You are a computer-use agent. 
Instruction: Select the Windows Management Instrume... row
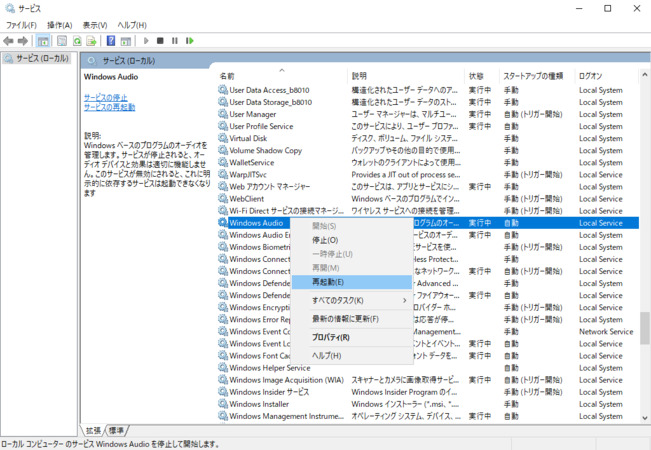(428, 416)
